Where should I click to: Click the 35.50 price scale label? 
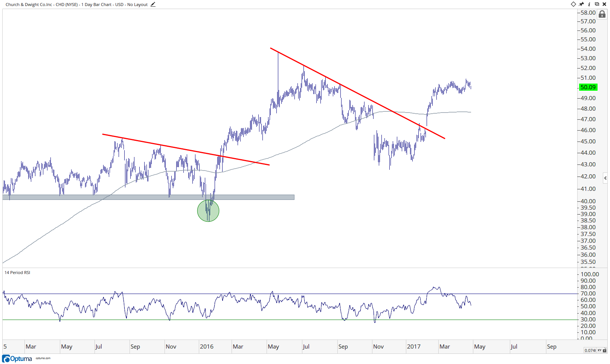click(588, 262)
